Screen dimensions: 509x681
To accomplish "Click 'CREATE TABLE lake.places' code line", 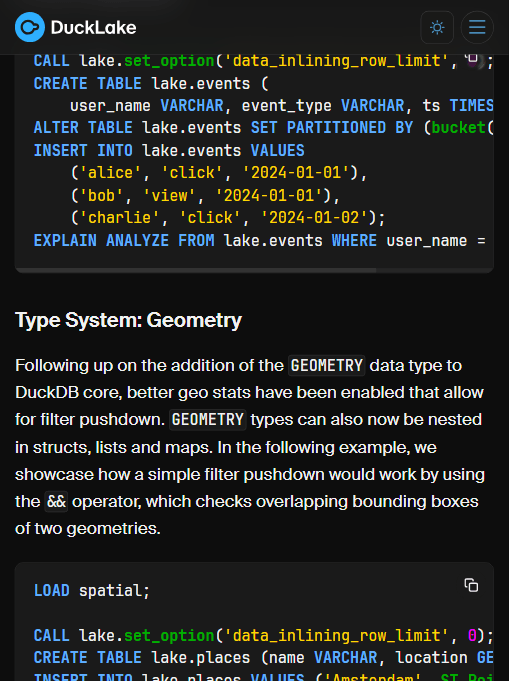I will 264,658.
